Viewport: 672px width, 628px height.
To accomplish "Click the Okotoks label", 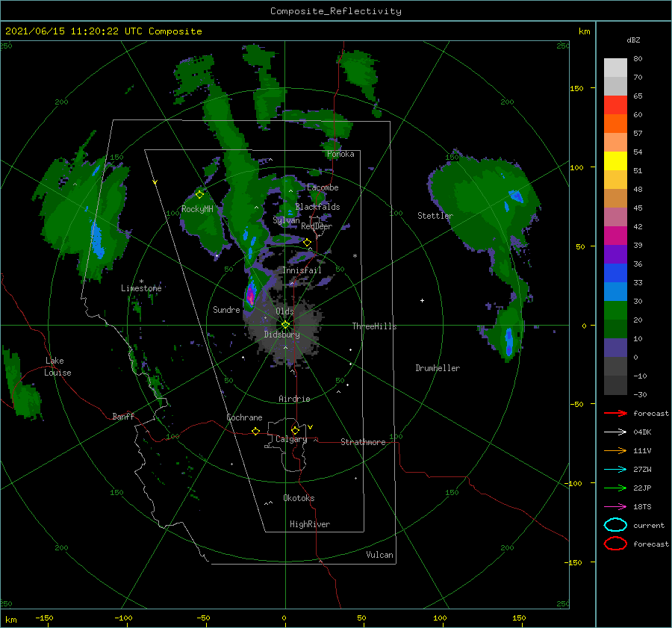I will click(299, 498).
